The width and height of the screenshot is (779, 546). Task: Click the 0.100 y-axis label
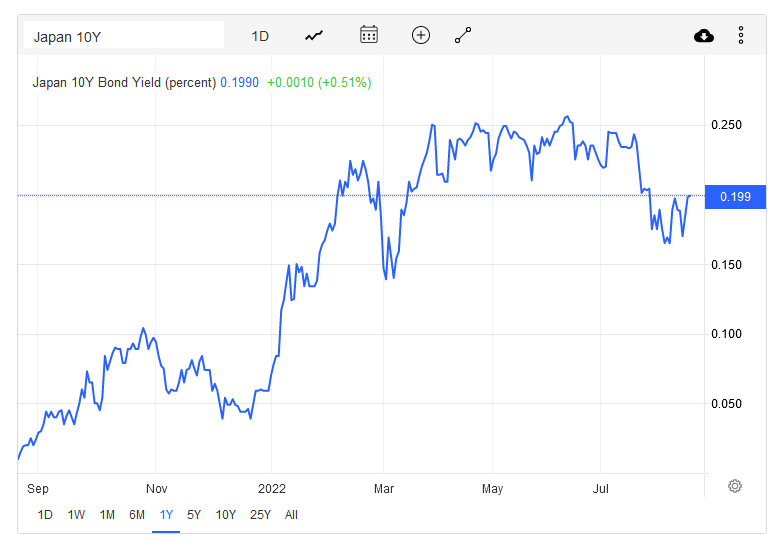[x=726, y=333]
